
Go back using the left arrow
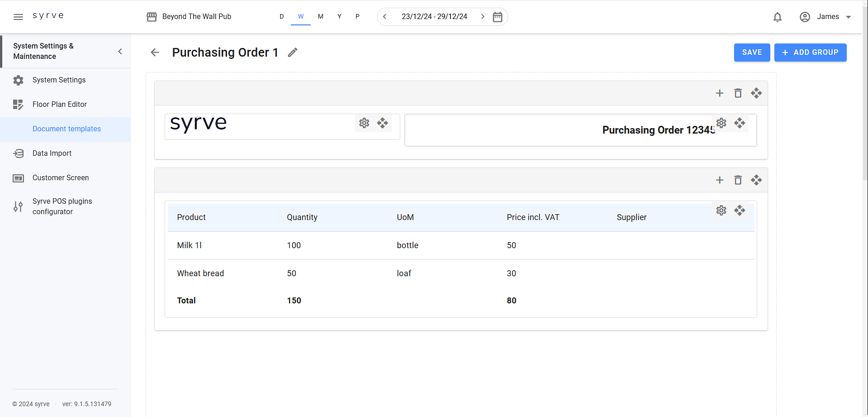[x=155, y=53]
